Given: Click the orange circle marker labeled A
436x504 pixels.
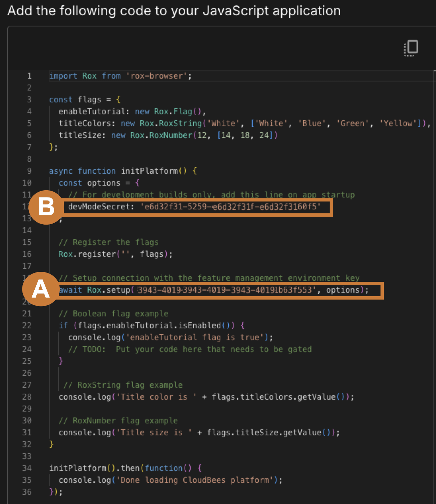Looking at the screenshot, I should pyautogui.click(x=41, y=289).
